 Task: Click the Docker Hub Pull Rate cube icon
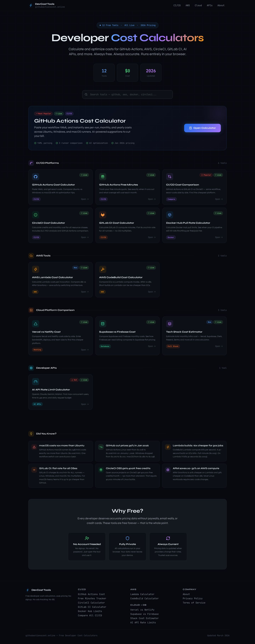[x=170, y=215]
